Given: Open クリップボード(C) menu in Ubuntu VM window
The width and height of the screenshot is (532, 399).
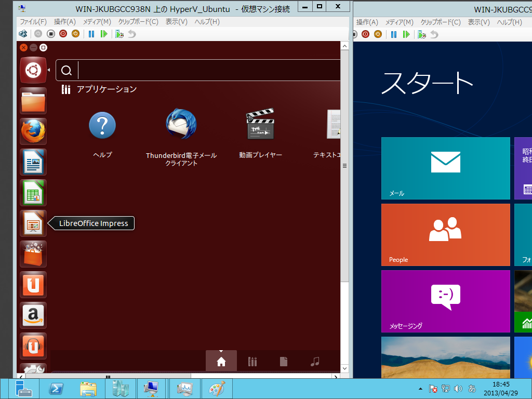Looking at the screenshot, I should 138,22.
